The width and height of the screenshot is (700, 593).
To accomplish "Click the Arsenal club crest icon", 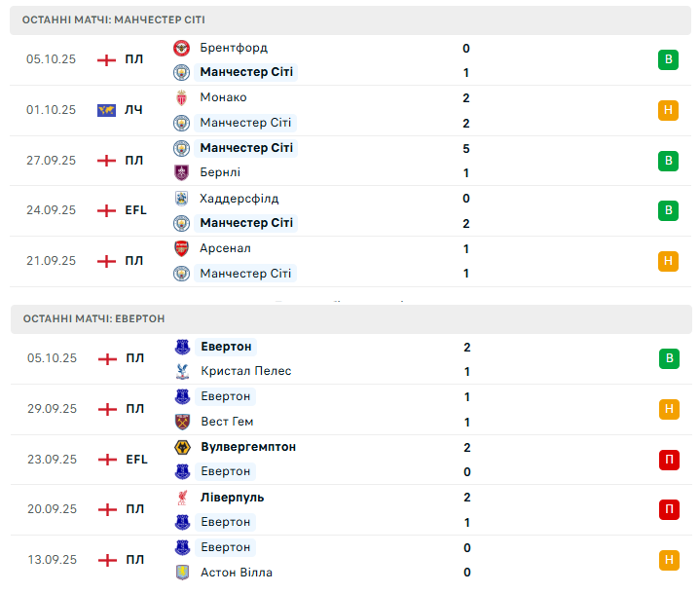I will coord(181,248).
